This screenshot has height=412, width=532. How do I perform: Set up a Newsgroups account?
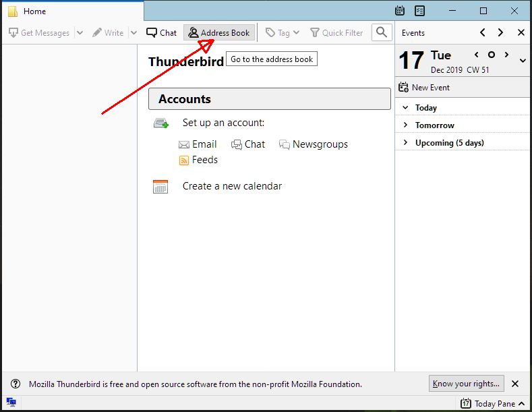click(x=314, y=144)
